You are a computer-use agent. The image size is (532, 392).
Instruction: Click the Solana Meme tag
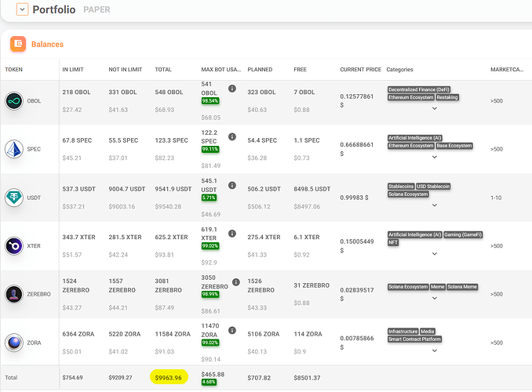(462, 286)
